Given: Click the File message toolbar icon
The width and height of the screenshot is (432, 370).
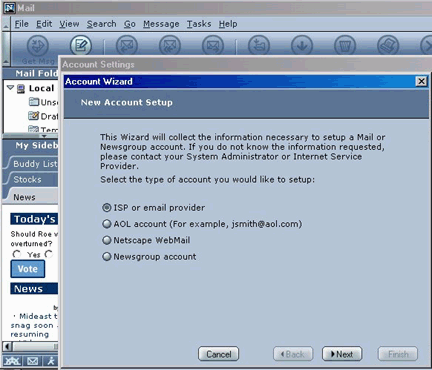Looking at the screenshot, I should pyautogui.click(x=259, y=46).
